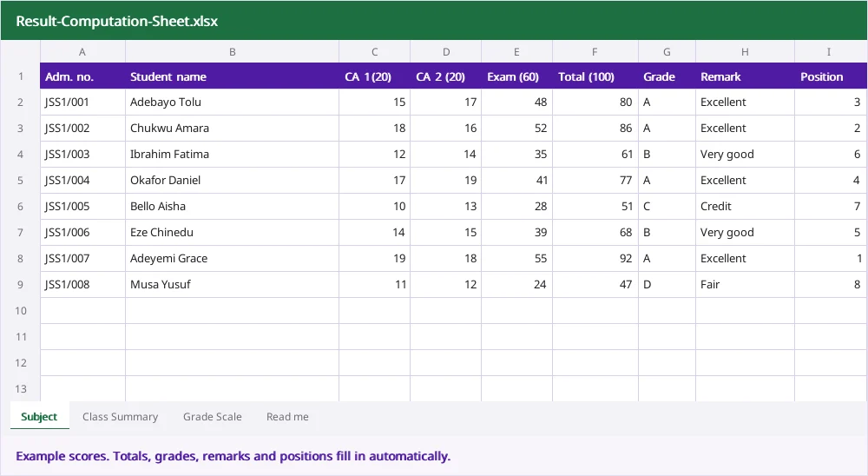The width and height of the screenshot is (868, 476).
Task: Select cell JSS1/007
Action: pyautogui.click(x=82, y=258)
